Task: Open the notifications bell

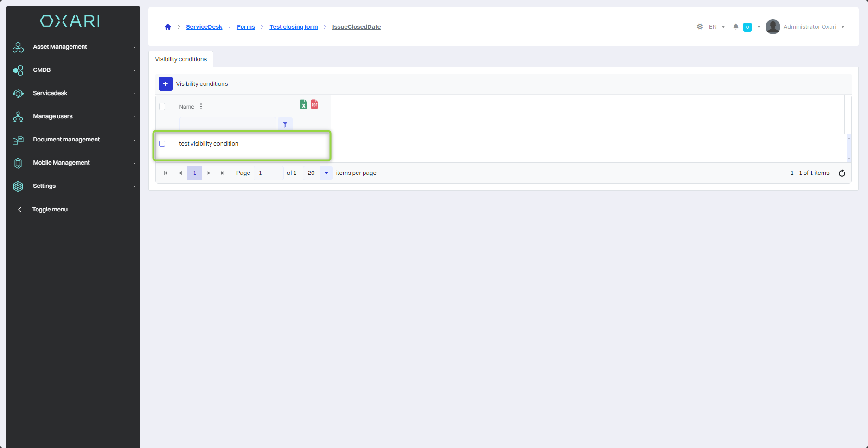Action: tap(735, 27)
